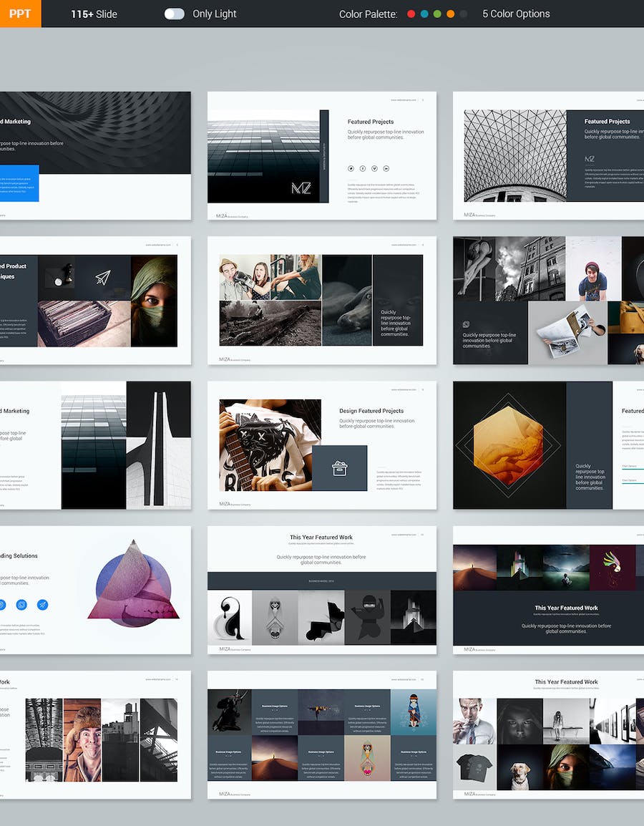Click the blue rocket circle icon

[x=42, y=605]
